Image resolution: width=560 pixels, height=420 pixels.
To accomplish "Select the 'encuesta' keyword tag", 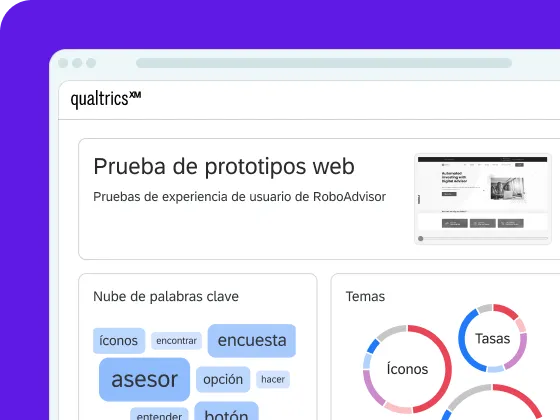I will click(x=252, y=340).
